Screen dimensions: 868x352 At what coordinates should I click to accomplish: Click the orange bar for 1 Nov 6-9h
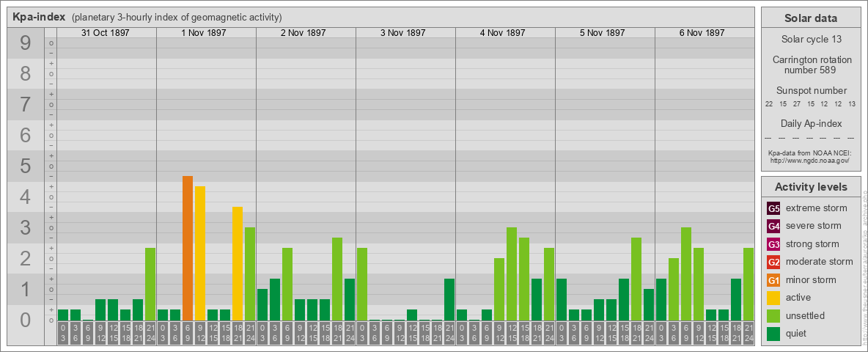[188, 248]
